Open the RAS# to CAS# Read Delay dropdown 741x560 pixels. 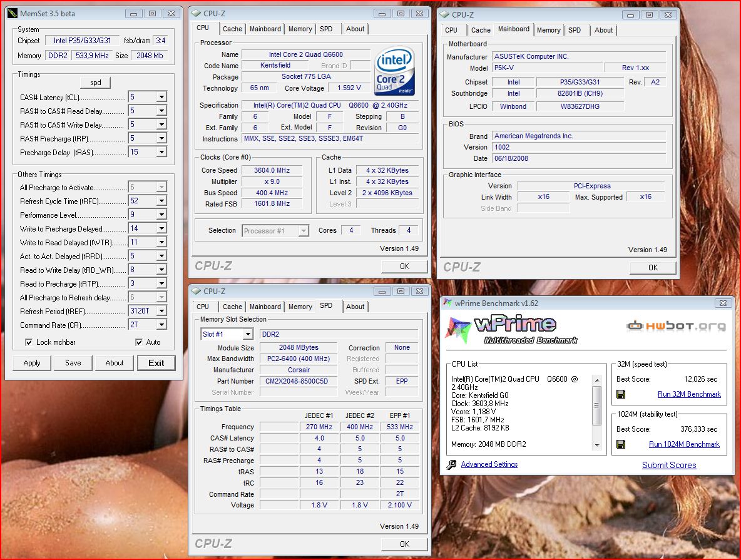(x=161, y=111)
